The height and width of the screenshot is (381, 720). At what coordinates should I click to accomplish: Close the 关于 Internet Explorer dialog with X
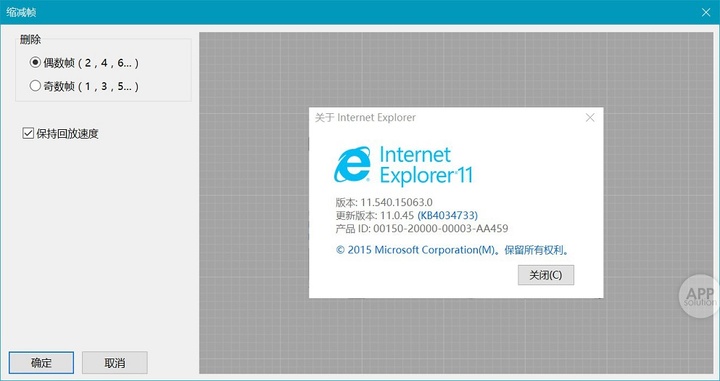click(590, 118)
